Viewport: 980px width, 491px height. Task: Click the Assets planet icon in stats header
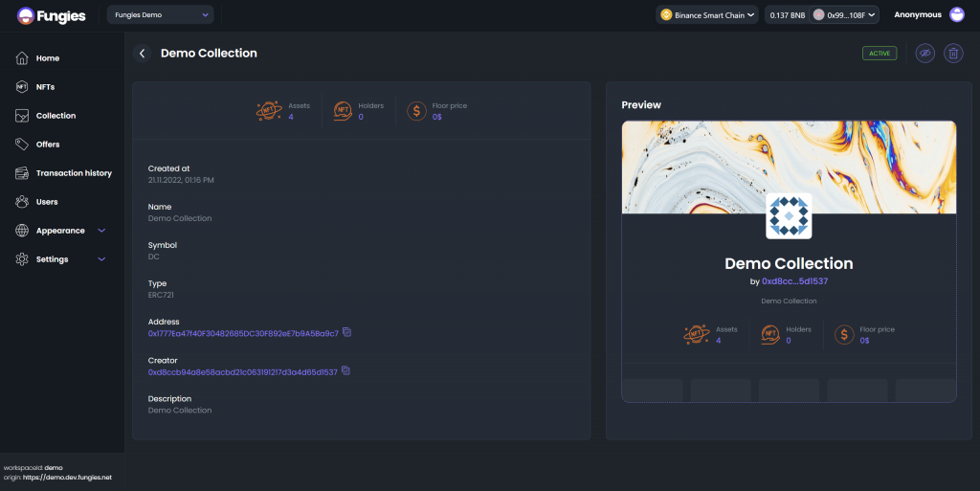coord(269,111)
